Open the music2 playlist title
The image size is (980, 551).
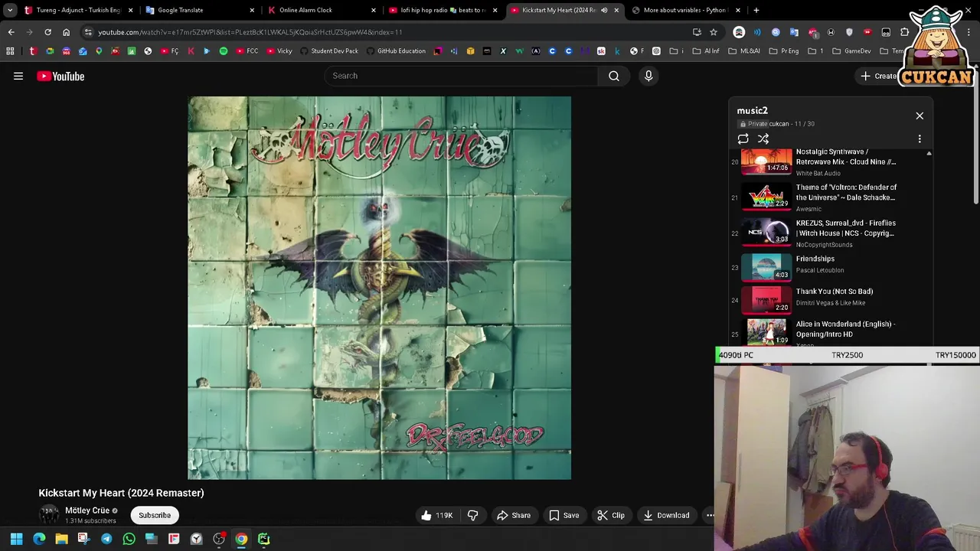752,110
